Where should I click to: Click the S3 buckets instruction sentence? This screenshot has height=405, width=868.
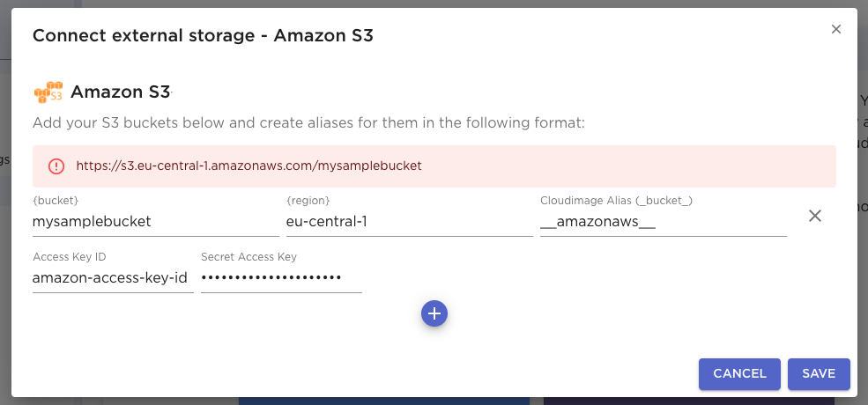308,122
